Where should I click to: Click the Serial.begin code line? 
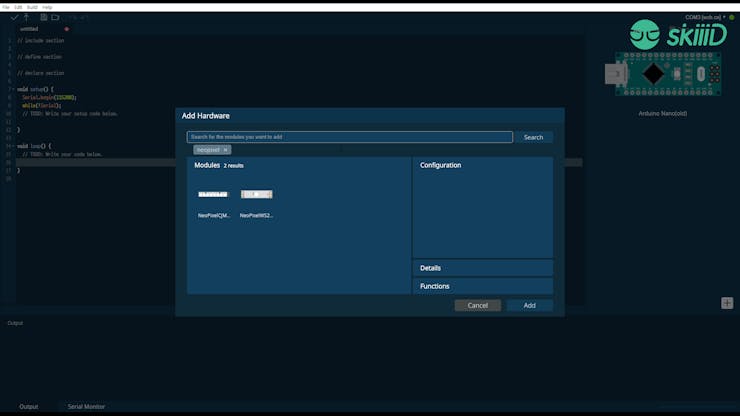(x=49, y=97)
